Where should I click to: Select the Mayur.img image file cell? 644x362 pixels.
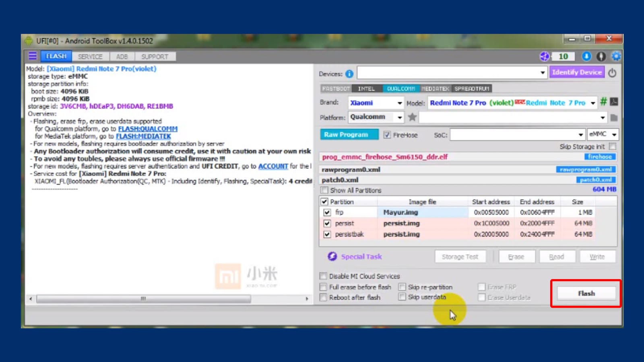423,212
